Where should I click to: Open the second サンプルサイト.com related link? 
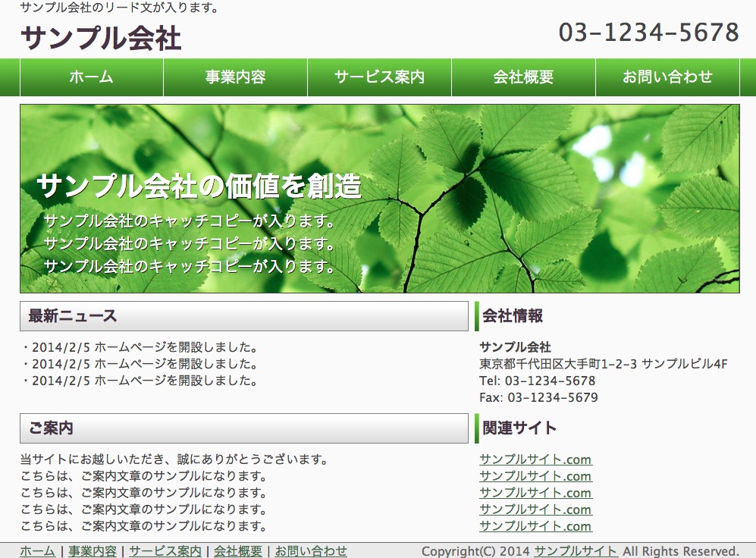pyautogui.click(x=535, y=476)
